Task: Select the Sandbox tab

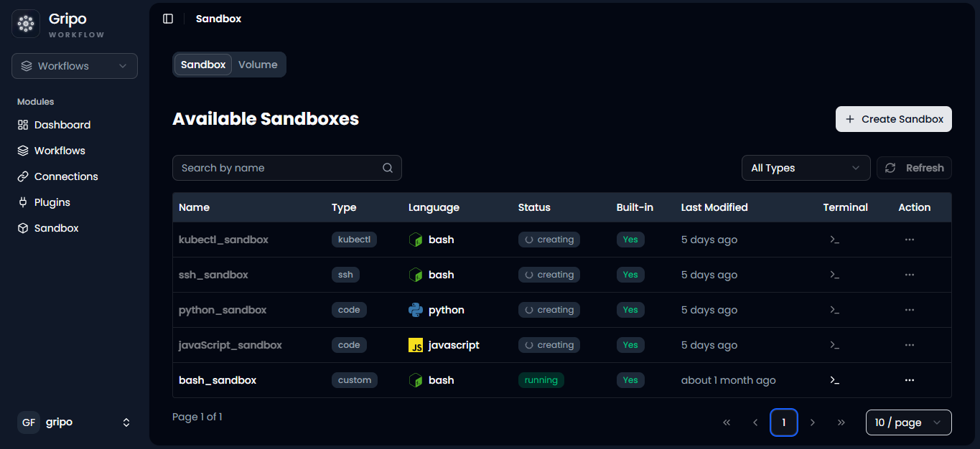Action: pos(203,65)
